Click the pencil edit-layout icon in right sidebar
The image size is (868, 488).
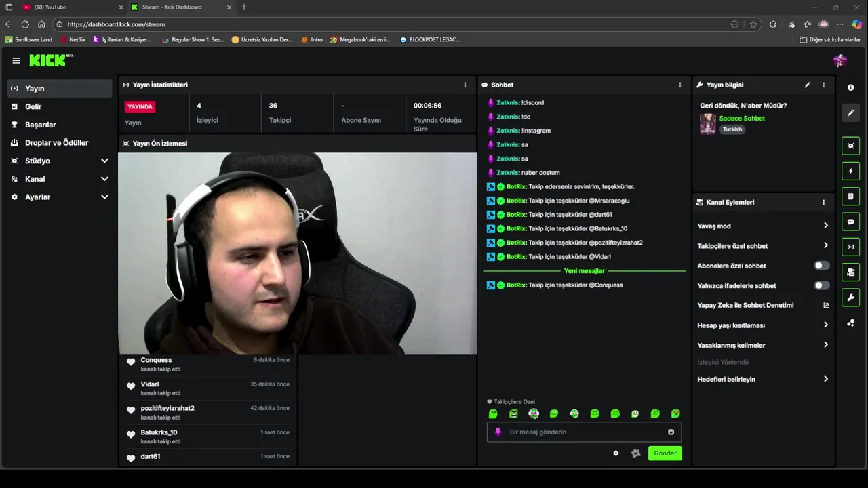click(850, 113)
